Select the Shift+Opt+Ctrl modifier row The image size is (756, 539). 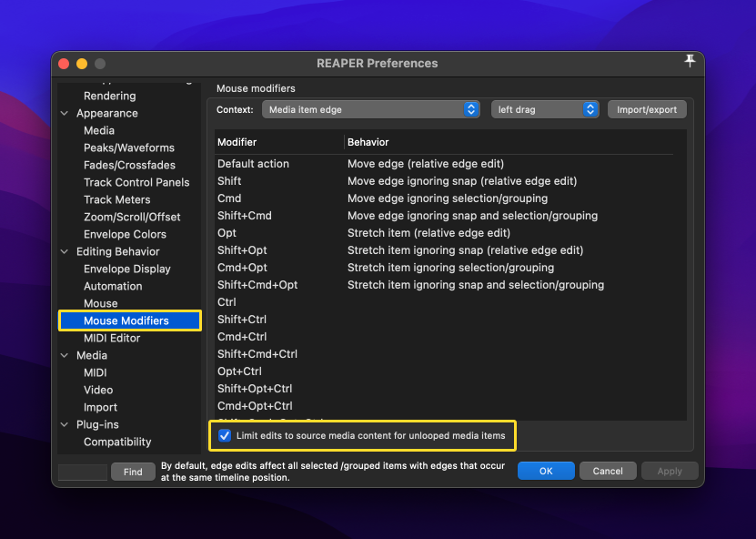tap(444, 389)
